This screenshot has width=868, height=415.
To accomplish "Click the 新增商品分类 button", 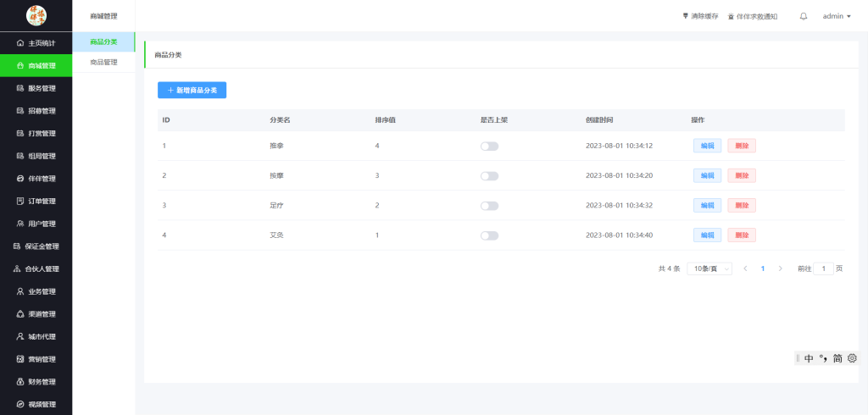I will tap(192, 90).
